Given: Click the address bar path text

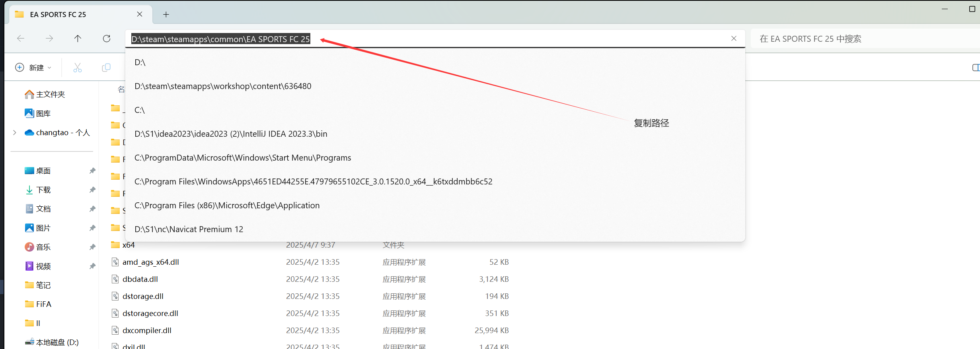Looking at the screenshot, I should 220,39.
